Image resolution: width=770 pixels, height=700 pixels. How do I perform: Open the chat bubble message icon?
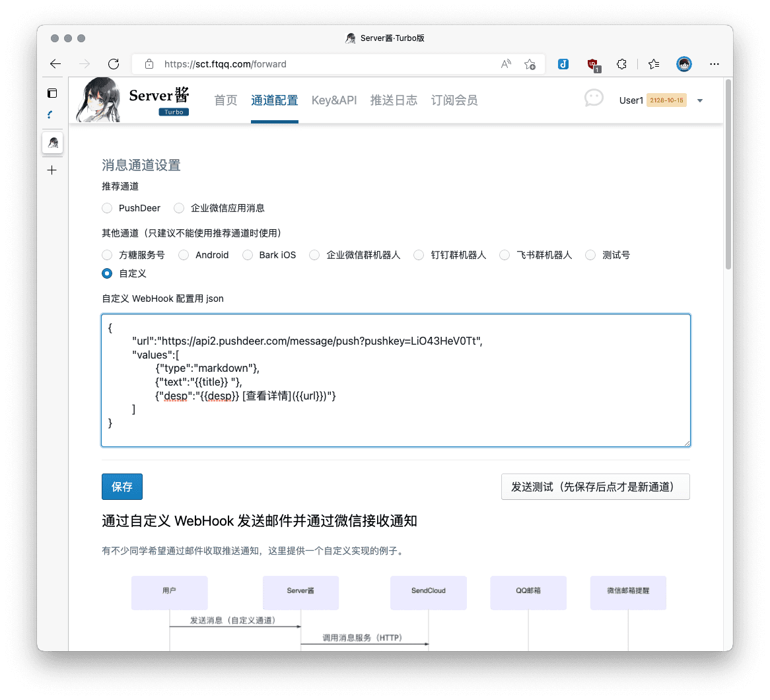[594, 98]
